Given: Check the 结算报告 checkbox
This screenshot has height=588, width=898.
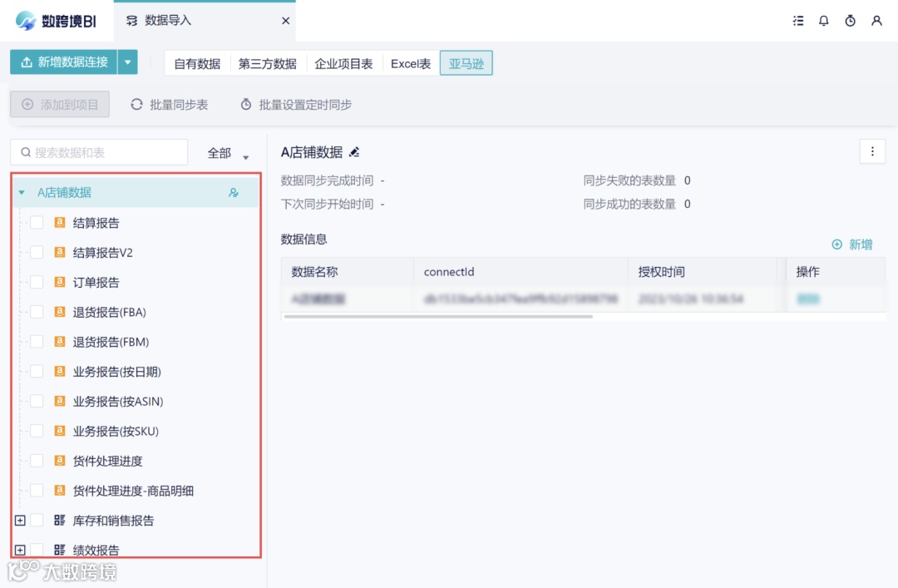Looking at the screenshot, I should pyautogui.click(x=37, y=222).
